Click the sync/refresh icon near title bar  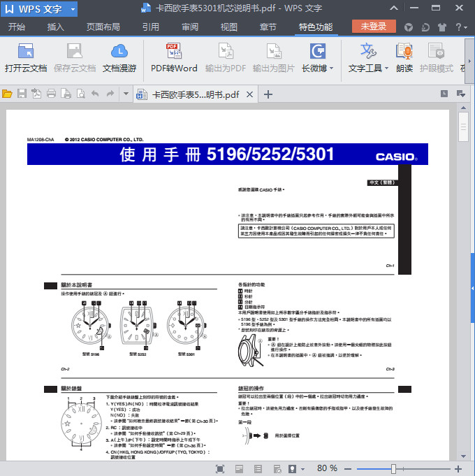click(425, 28)
